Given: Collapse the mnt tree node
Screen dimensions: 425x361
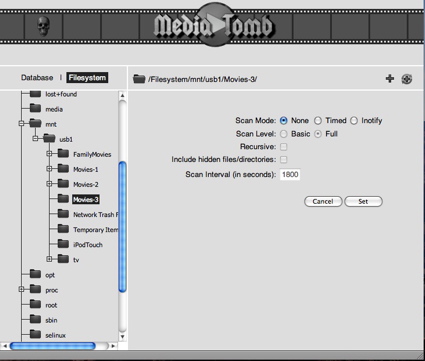Looking at the screenshot, I should tap(21, 124).
